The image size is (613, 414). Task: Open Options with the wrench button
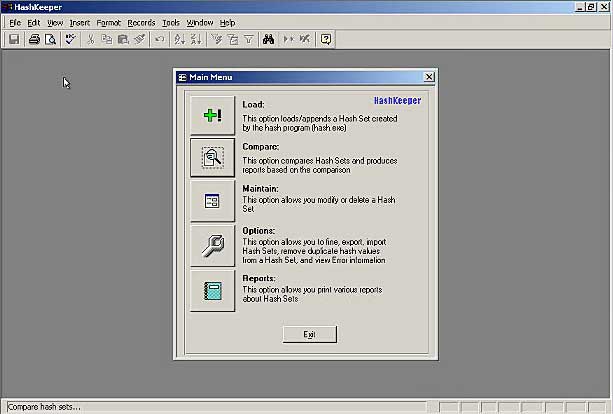(213, 245)
